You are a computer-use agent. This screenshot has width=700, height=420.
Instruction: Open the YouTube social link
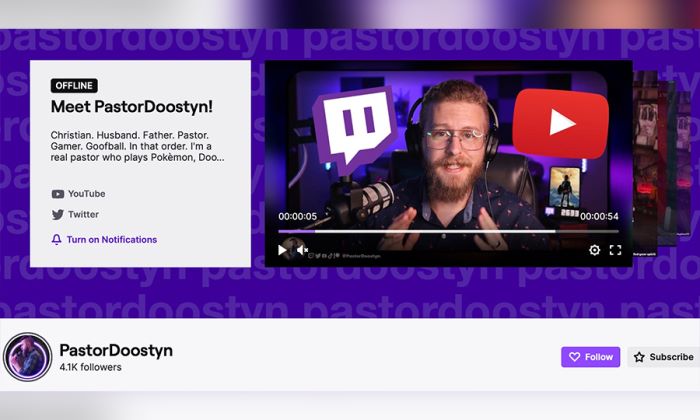(x=79, y=194)
